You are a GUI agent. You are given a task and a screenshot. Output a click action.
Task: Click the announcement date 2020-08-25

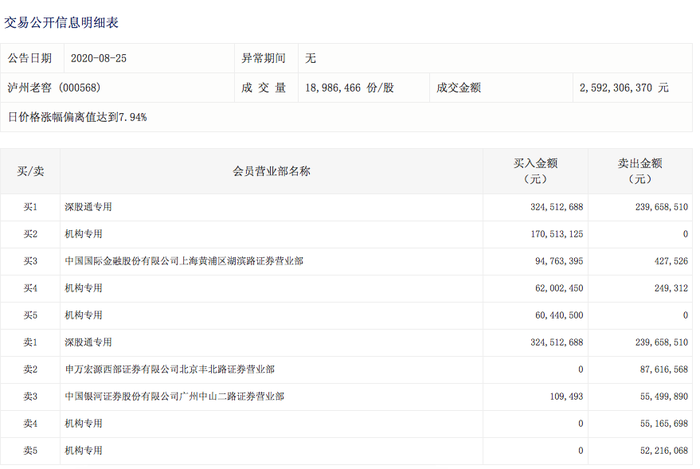pos(100,59)
